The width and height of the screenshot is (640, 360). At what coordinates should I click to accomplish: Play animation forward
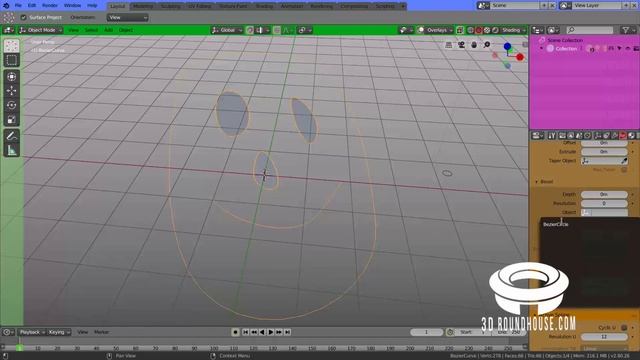coord(271,332)
